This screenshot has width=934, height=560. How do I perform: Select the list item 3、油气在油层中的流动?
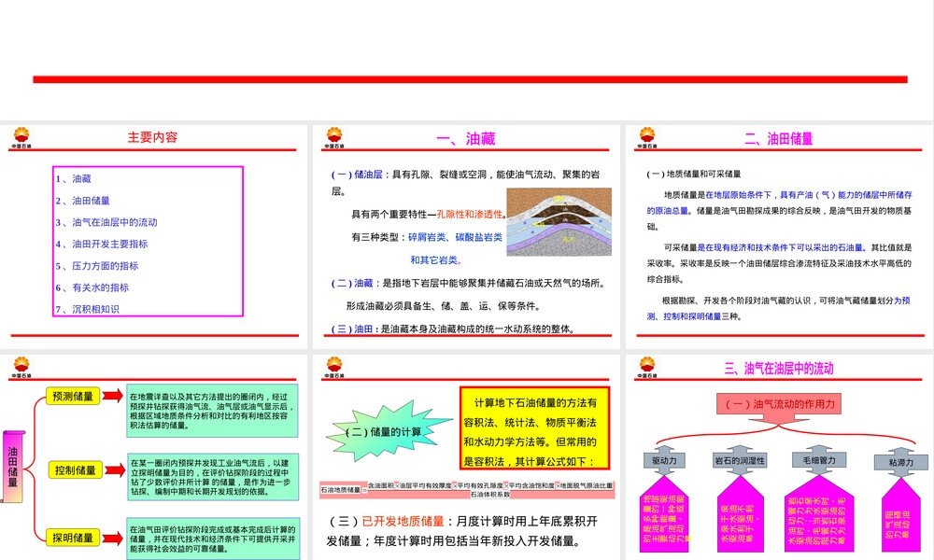pos(106,222)
